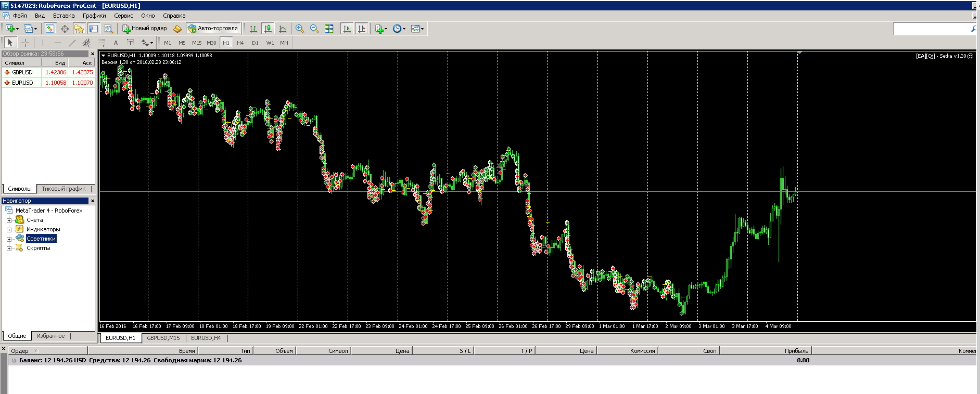Screen dimensions: 980x394
Task: Switch timeframe to M1
Action: point(168,43)
